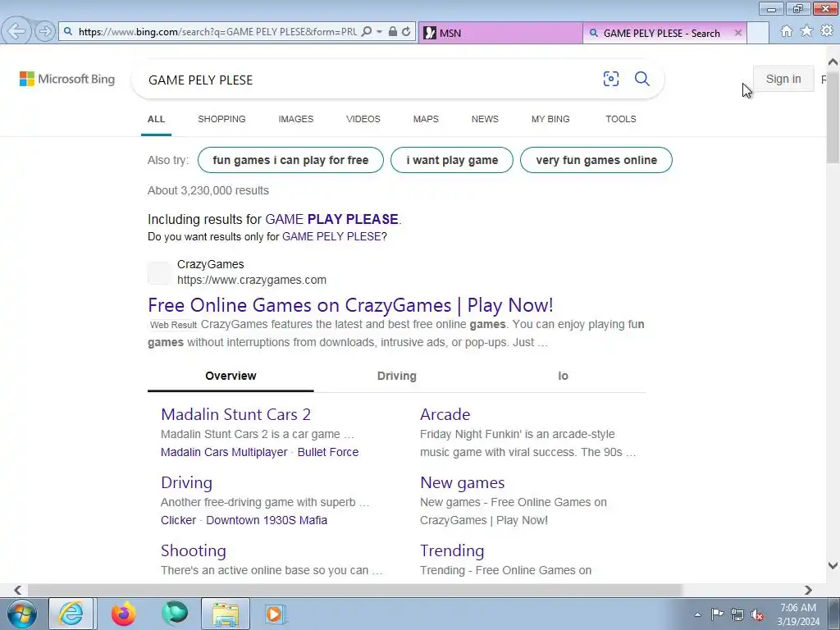Select the Driving section tab
This screenshot has width=840, height=630.
coord(397,376)
